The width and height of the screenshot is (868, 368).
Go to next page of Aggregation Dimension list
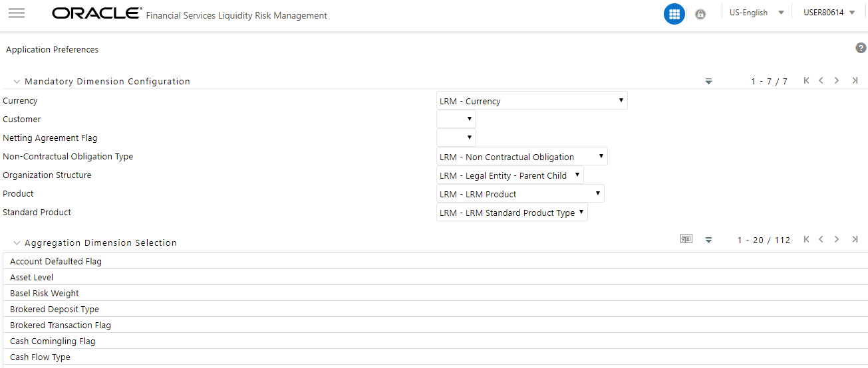tap(837, 239)
